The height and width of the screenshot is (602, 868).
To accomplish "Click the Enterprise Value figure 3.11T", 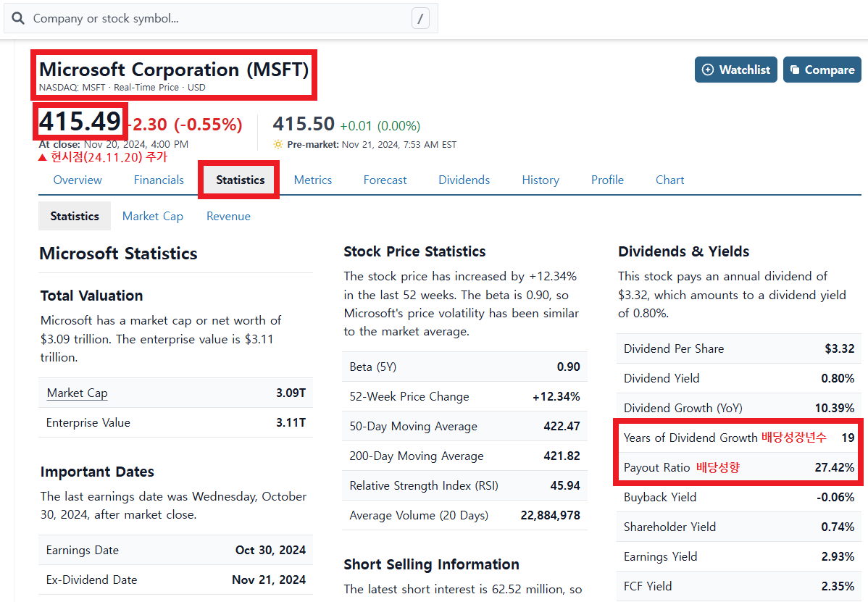I will click(291, 423).
